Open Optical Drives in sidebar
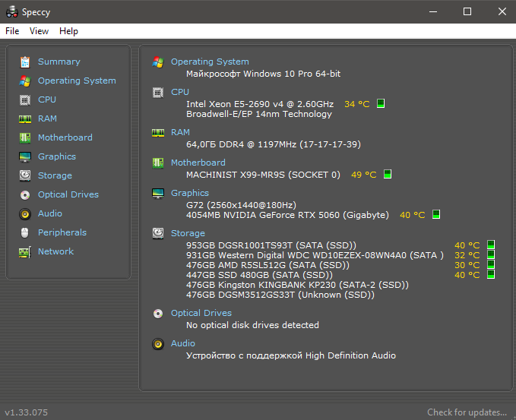The image size is (516, 420). 68,194
